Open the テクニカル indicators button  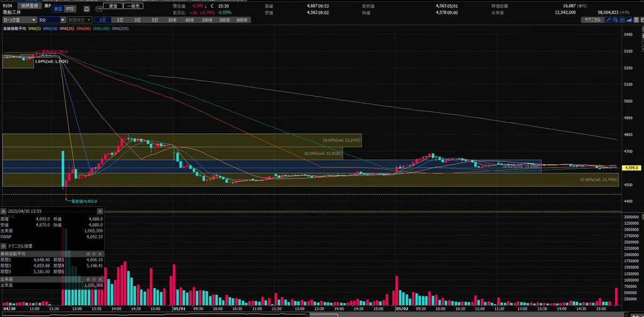click(x=592, y=20)
